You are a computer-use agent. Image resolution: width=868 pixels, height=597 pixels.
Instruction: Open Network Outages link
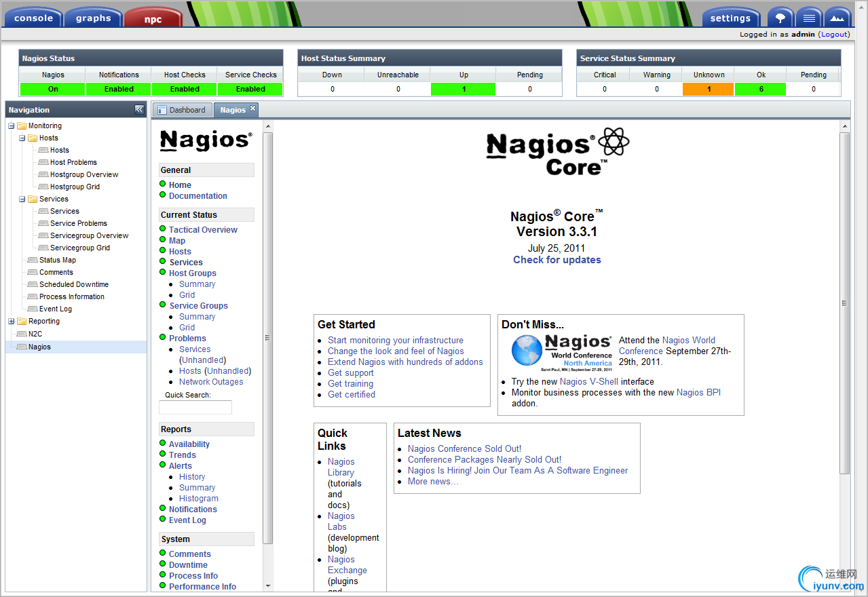click(211, 382)
